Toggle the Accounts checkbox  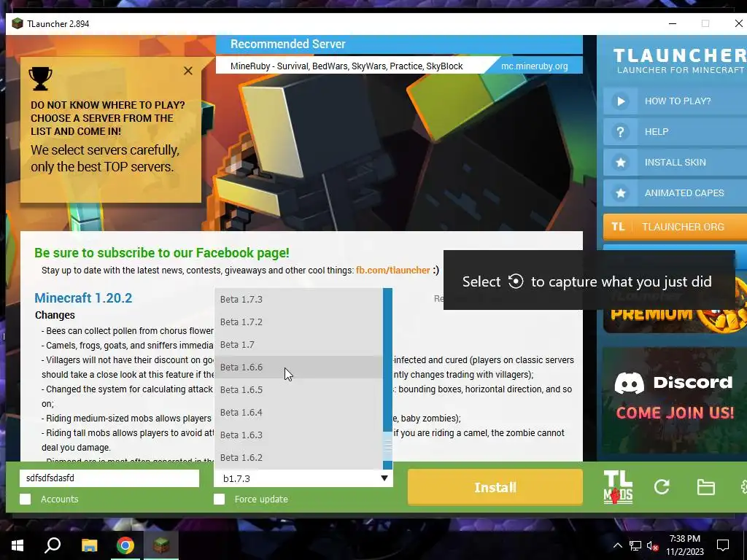26,499
